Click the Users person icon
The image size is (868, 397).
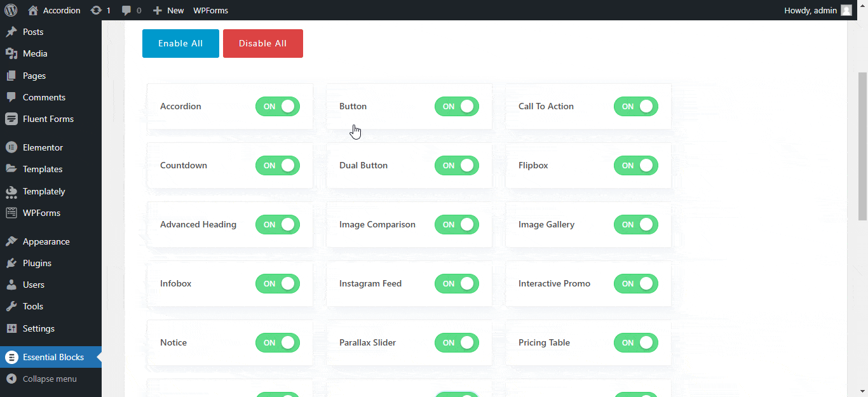click(x=11, y=285)
